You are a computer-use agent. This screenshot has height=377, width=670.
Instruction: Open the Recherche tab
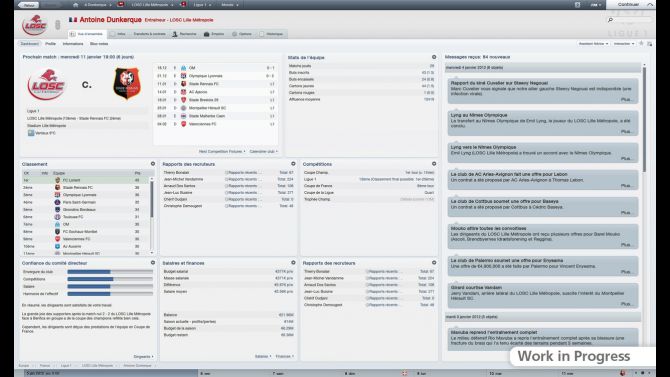[x=185, y=34]
